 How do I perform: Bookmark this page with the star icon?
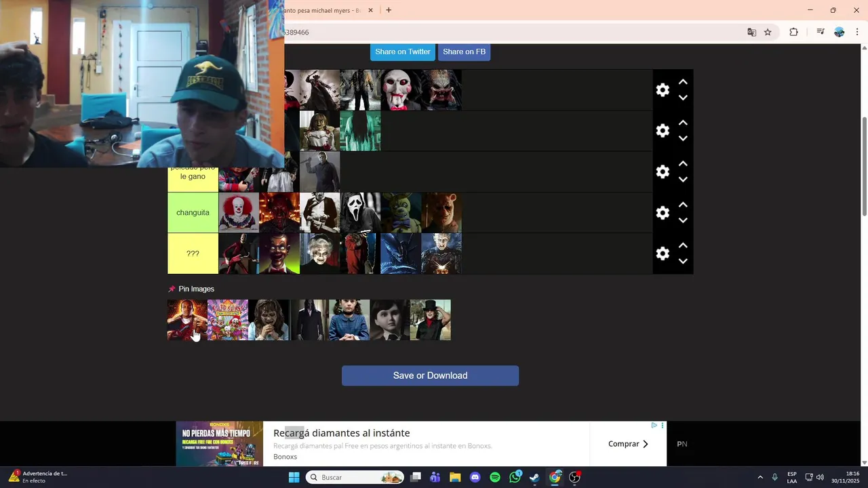768,32
